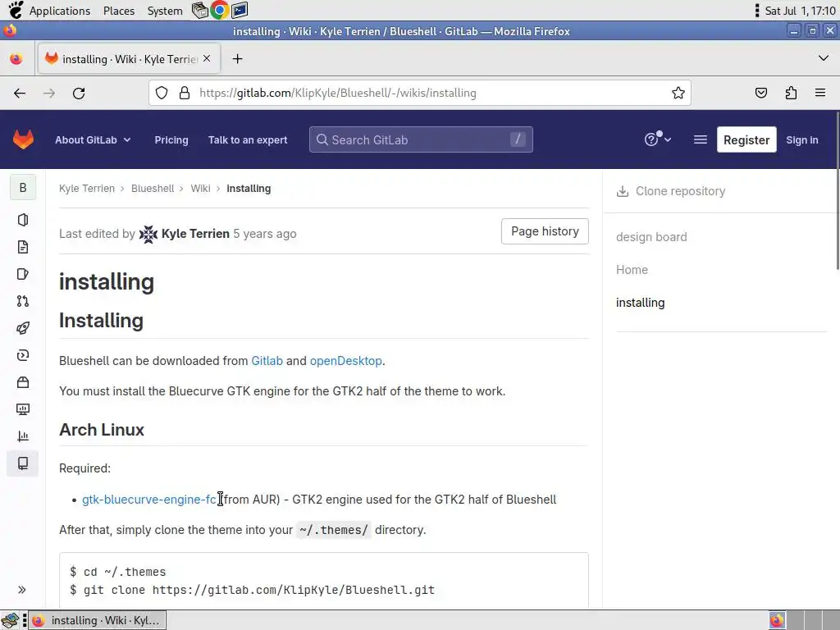The image size is (840, 630).
Task: Go back with browser back arrow
Action: pyautogui.click(x=20, y=94)
